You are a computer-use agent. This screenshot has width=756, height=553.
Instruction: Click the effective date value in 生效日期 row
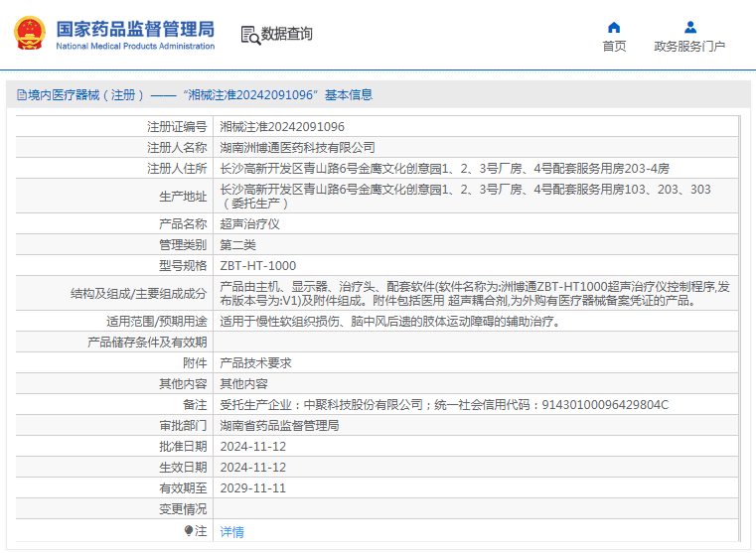click(x=253, y=468)
